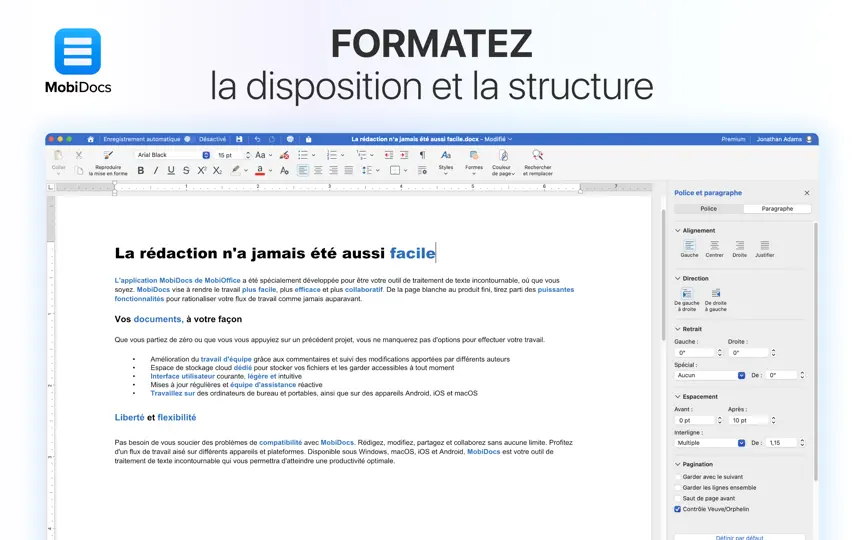Click the decrease indent icon
The image size is (864, 540).
coord(388,155)
